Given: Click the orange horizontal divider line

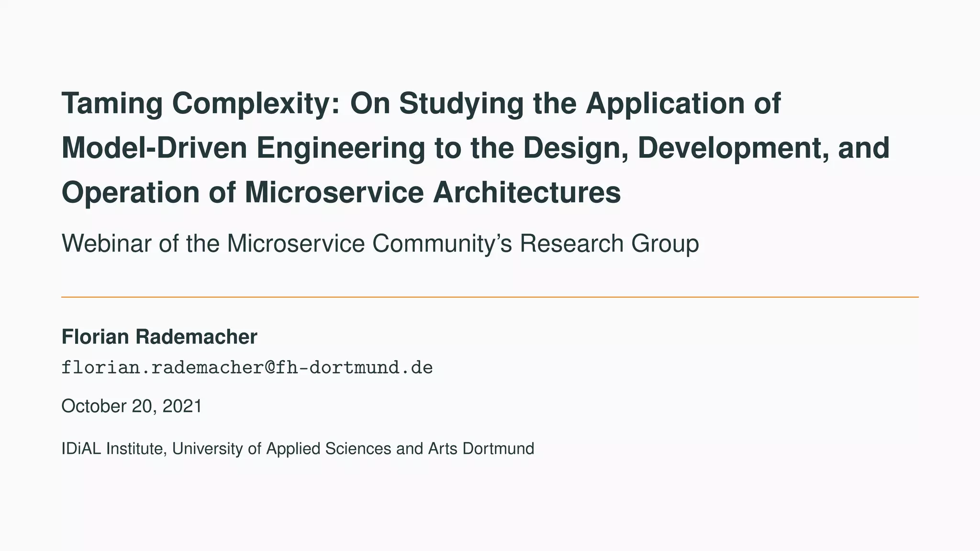Looking at the screenshot, I should point(490,297).
